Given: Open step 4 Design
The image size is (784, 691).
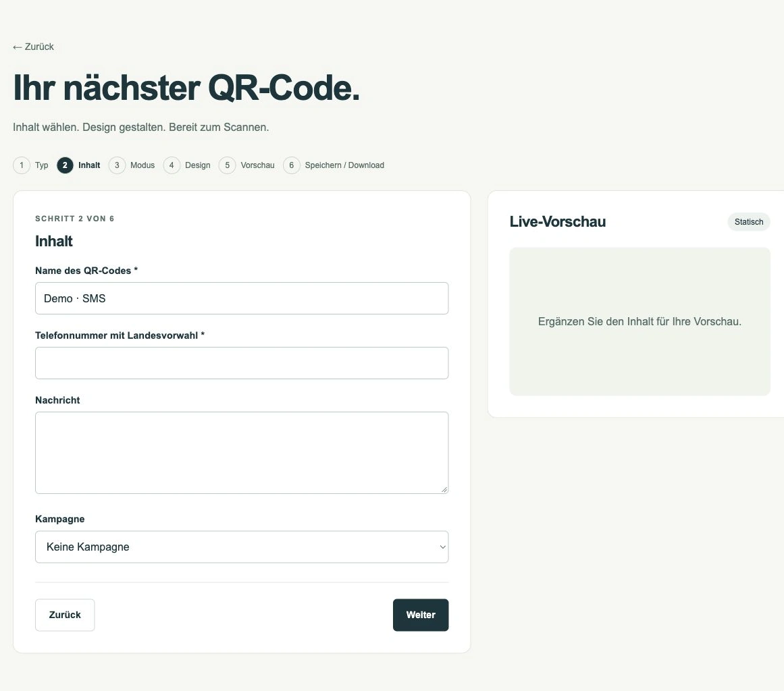Looking at the screenshot, I should (x=187, y=165).
